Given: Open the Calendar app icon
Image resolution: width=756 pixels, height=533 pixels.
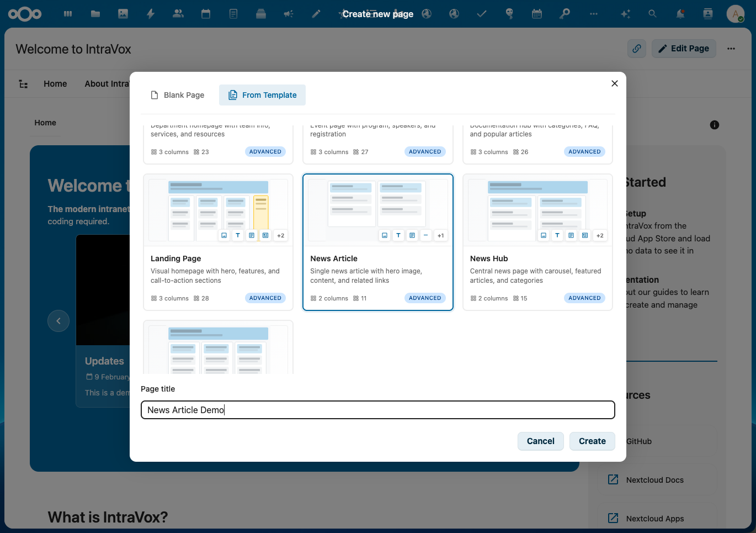Looking at the screenshot, I should 205,13.
